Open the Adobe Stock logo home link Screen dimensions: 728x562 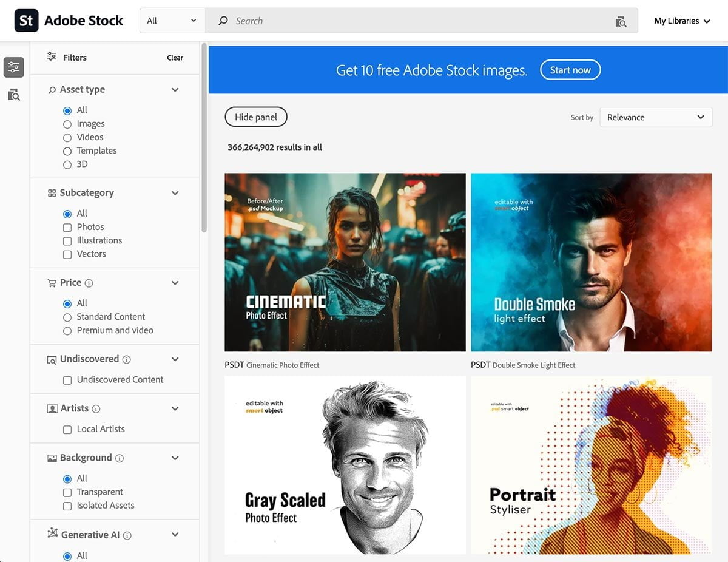coord(69,21)
